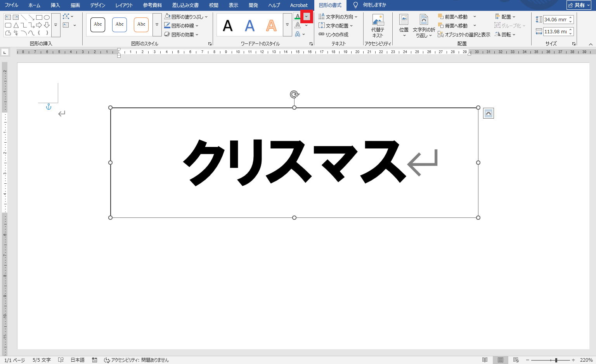The width and height of the screenshot is (596, 364).
Task: Click the 共有 share button
Action: pos(576,5)
